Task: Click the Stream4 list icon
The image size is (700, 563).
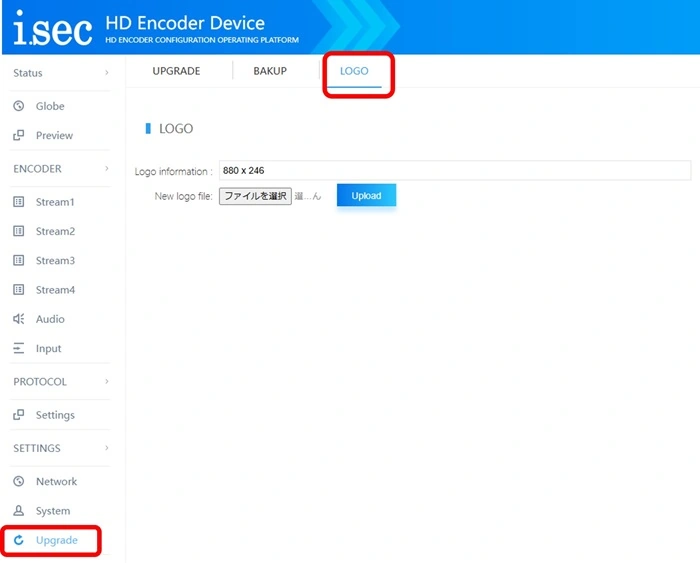Action: coord(19,290)
